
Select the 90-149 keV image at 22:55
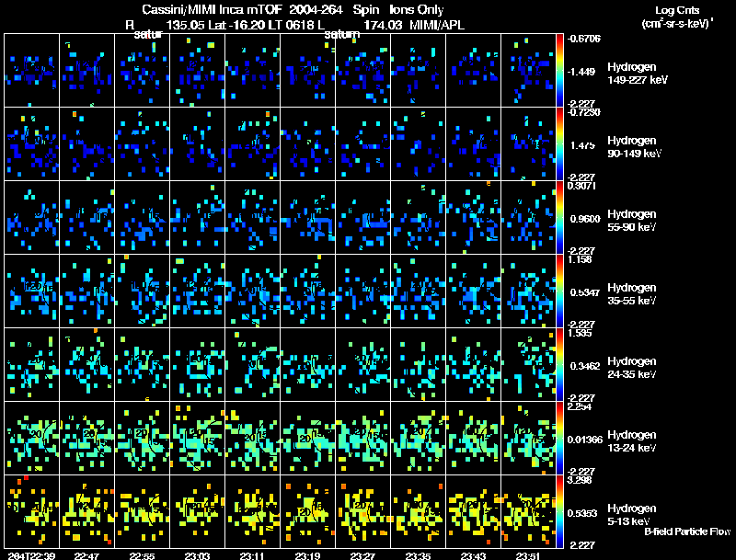point(142,143)
